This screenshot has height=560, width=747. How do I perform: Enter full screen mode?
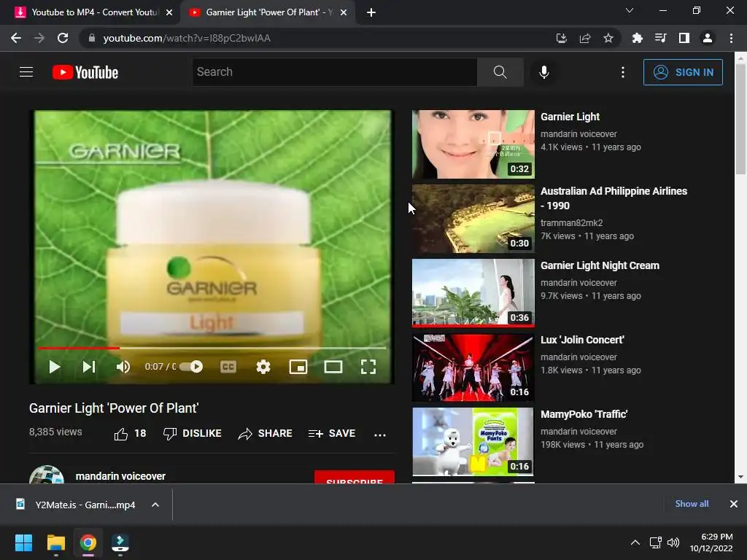click(368, 367)
